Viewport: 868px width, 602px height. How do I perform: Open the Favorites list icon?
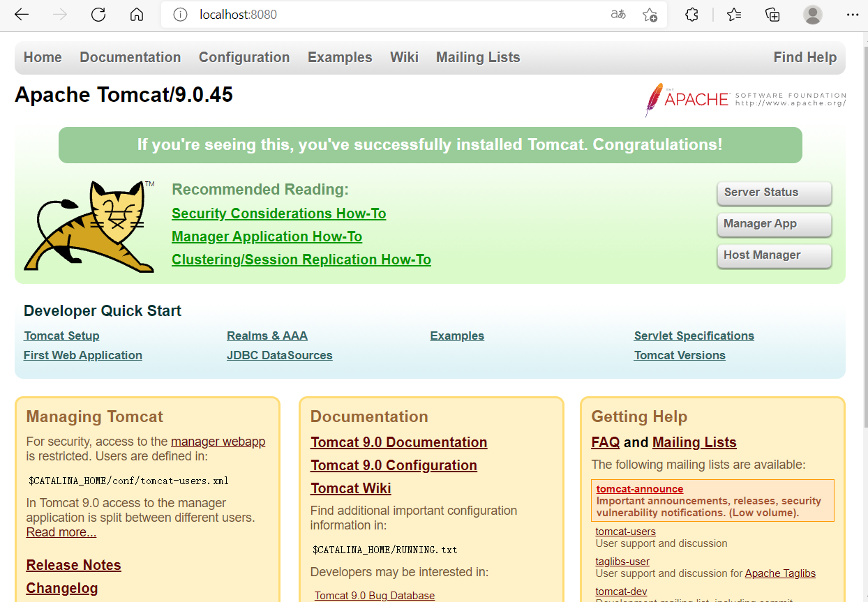point(734,15)
